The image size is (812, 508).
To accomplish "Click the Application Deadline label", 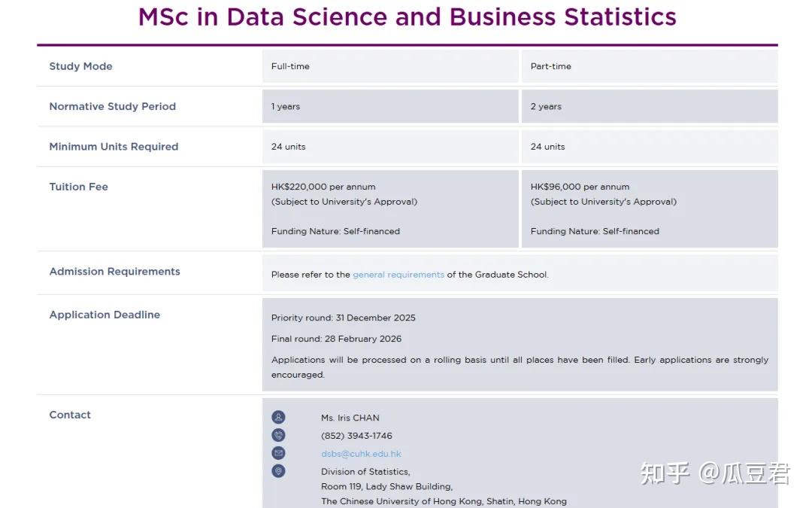I will coord(105,315).
